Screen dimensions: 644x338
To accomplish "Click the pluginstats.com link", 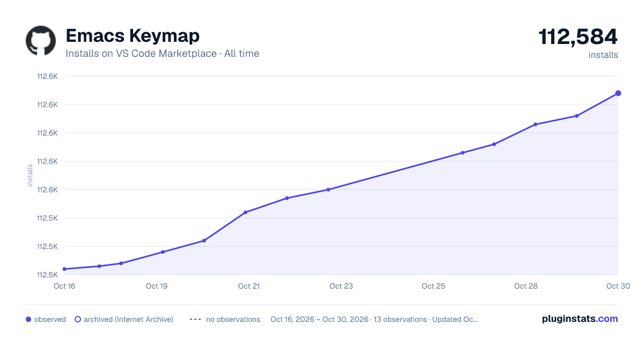I will coord(580,319).
